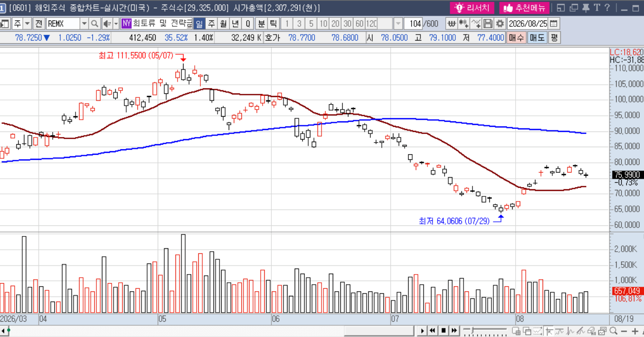Click the add candlestick chart icon
The height and width of the screenshot is (337, 644).
(463, 24)
